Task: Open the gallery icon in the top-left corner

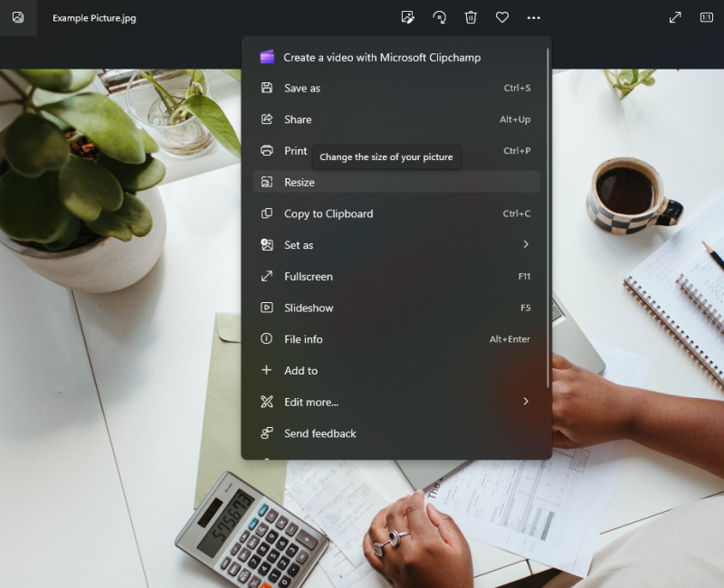Action: pos(18,18)
